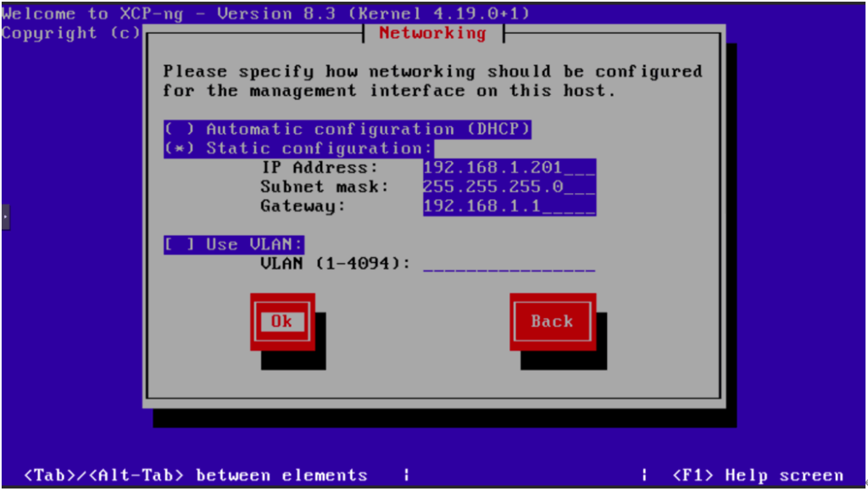Click the 'VLAN (1-4094):' label
The height and width of the screenshot is (491, 868).
point(335,264)
